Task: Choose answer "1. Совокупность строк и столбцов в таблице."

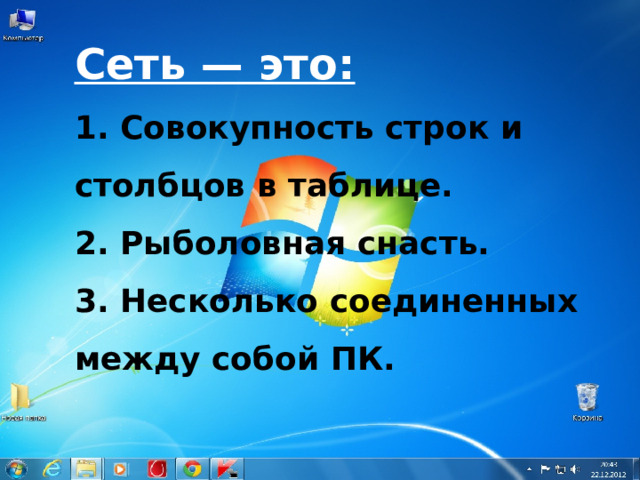Action: coord(299,157)
